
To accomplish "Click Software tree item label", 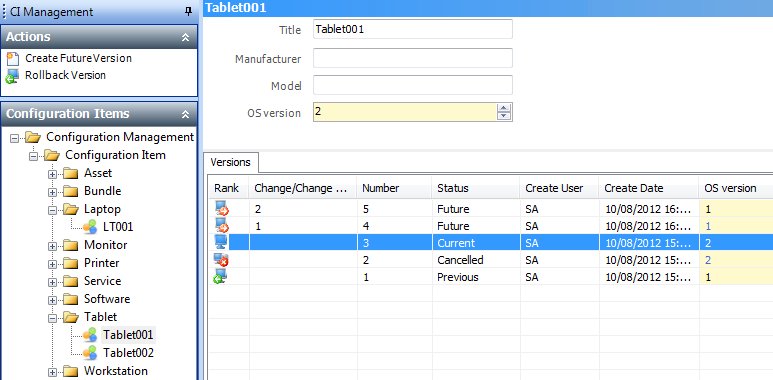I will [107, 299].
